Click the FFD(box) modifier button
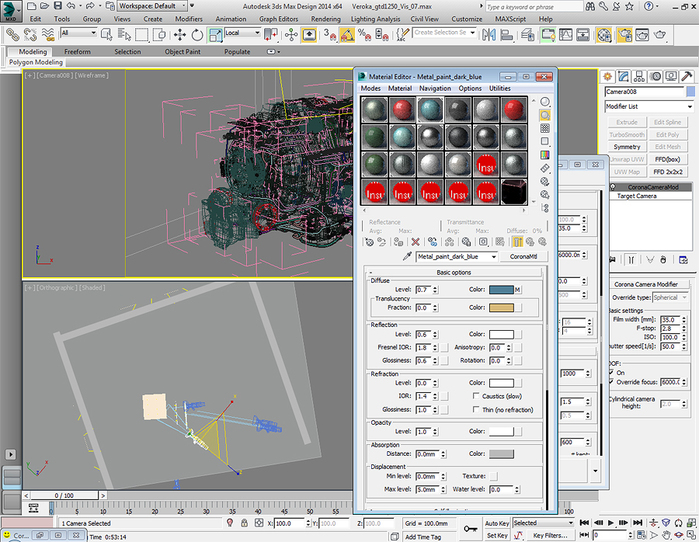Viewport: 699px width, 542px height. point(667,159)
